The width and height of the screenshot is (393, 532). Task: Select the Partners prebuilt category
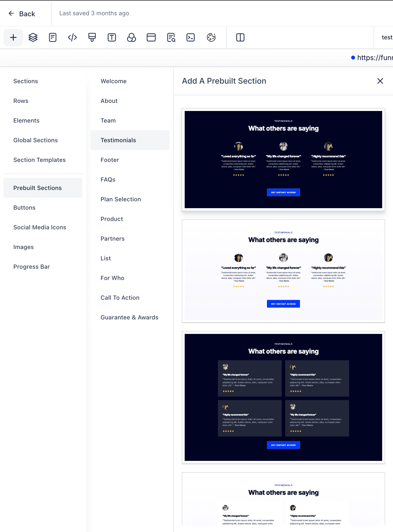(x=130, y=239)
